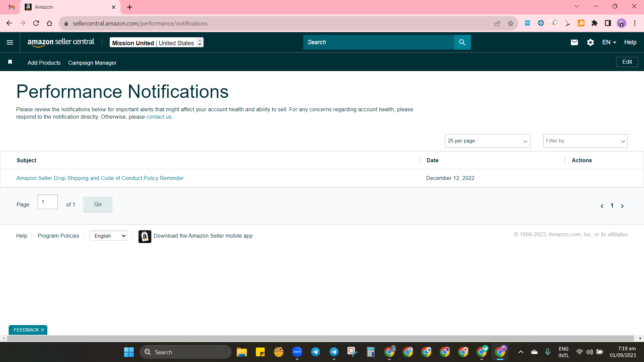Click the Actions column header
Screen dimensions: 644x362
582,160
